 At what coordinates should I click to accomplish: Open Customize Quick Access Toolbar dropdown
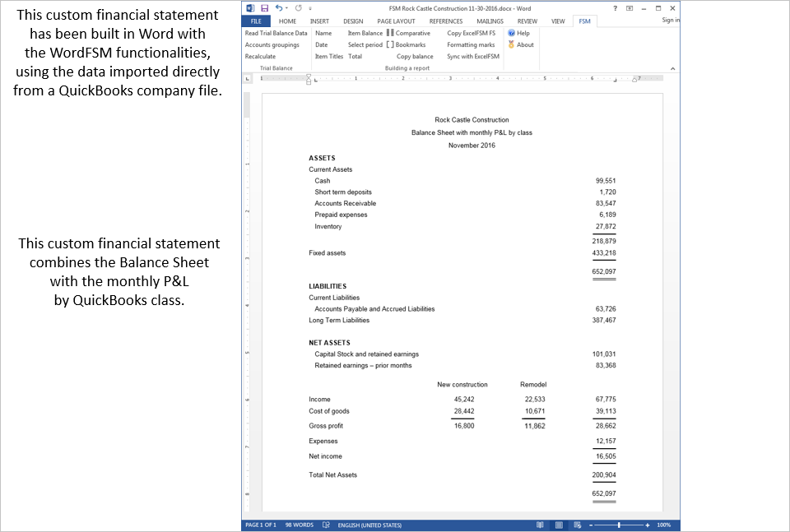(310, 8)
